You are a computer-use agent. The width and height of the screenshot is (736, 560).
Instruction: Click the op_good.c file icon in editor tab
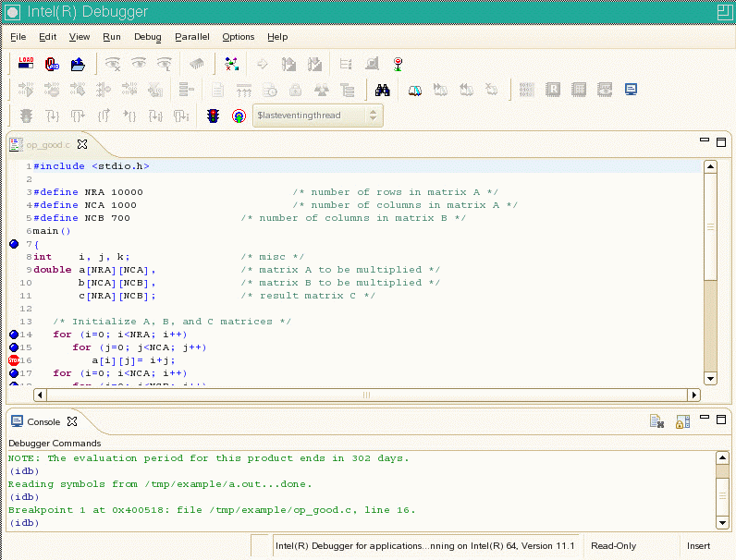[x=16, y=144]
